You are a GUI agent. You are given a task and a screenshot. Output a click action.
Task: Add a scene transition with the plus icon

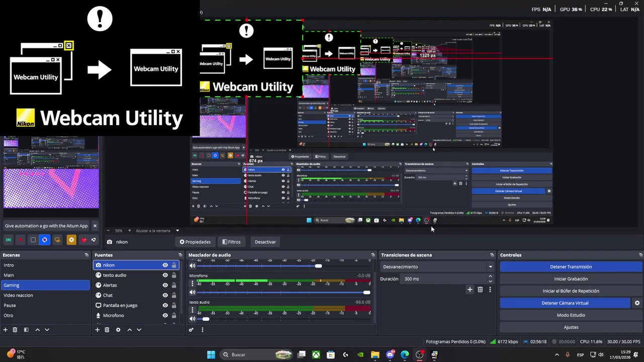(x=470, y=290)
